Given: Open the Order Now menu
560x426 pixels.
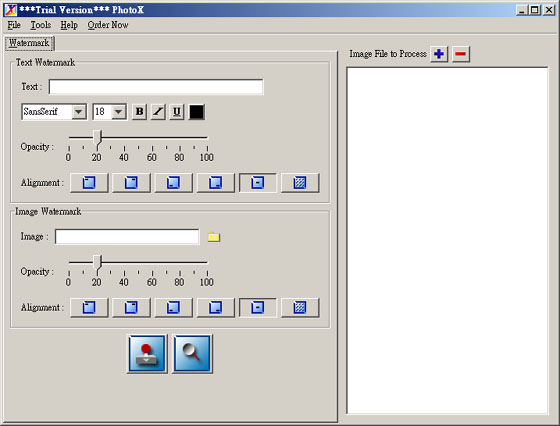Looking at the screenshot, I should (108, 25).
